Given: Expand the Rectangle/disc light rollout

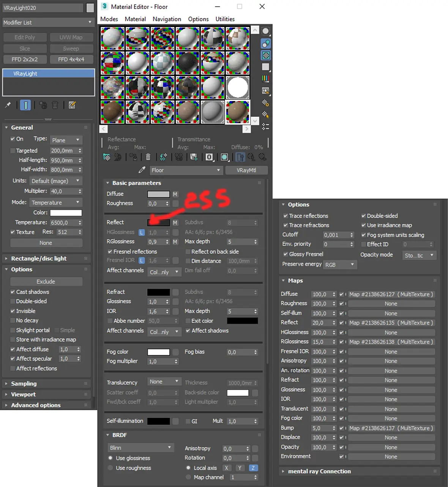Looking at the screenshot, I should pos(39,258).
